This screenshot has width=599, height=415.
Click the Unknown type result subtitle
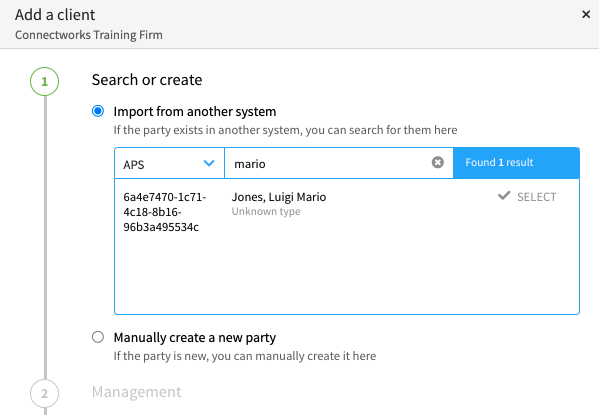pyautogui.click(x=266, y=211)
